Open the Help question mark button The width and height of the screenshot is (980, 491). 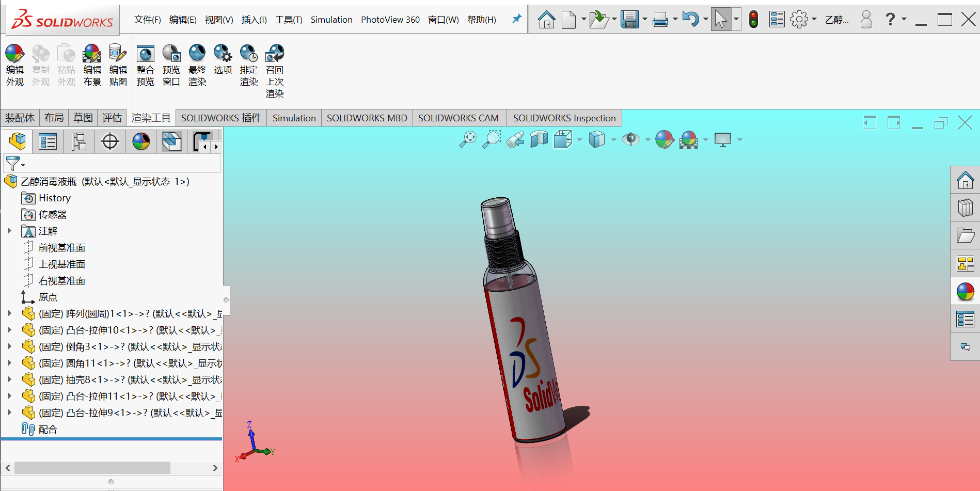point(890,20)
